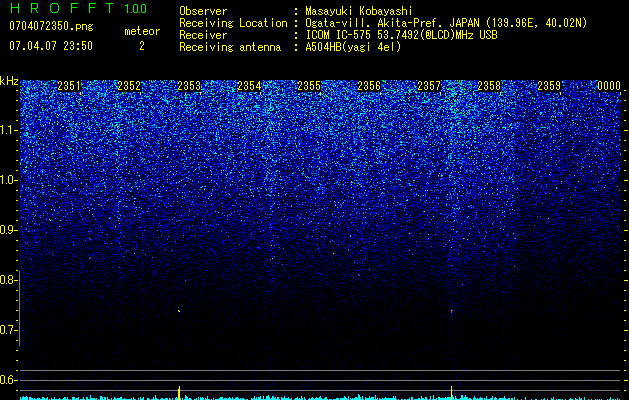Click the kHz axis unit label
The image size is (629, 400).
click(9, 81)
